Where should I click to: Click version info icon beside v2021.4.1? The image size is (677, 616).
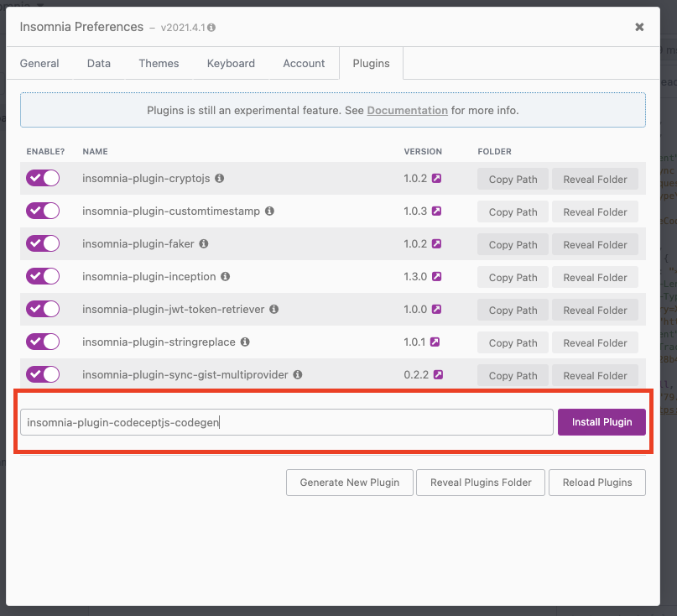(211, 28)
